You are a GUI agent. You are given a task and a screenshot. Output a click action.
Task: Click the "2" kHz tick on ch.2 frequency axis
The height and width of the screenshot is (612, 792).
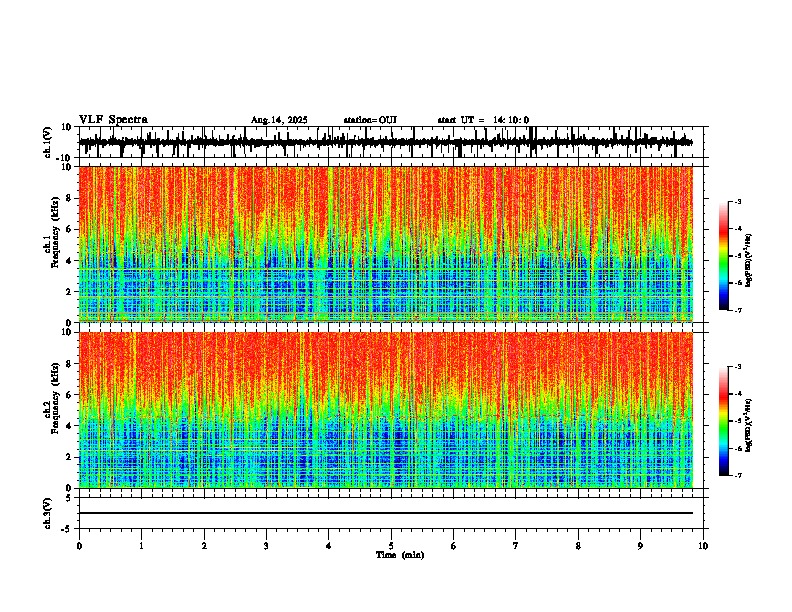70,457
